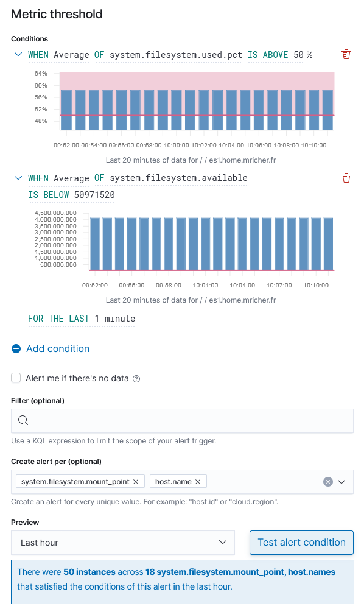Click the magnifier icon in the filter field
The image size is (364, 609).
[x=23, y=420]
